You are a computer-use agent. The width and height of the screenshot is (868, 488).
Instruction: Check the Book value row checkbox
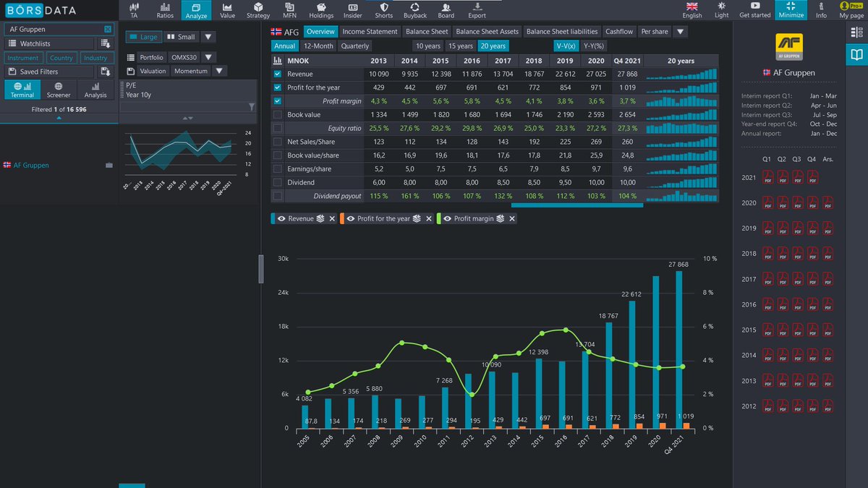click(278, 115)
